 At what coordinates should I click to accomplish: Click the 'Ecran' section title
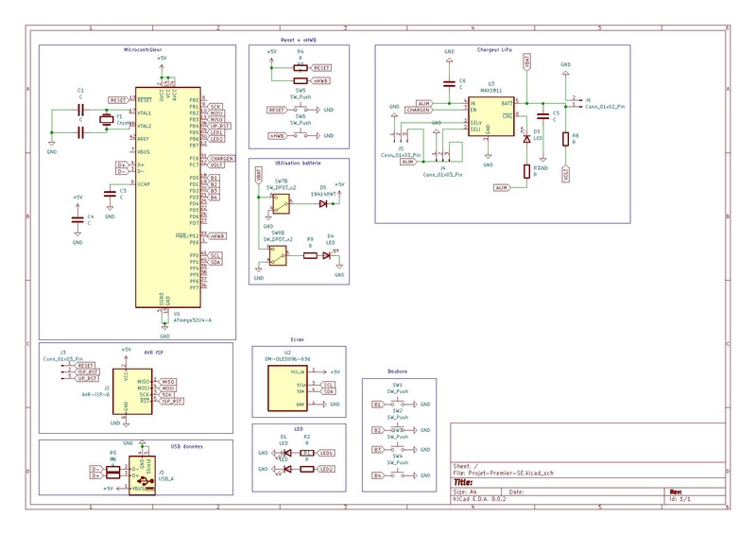tap(298, 339)
